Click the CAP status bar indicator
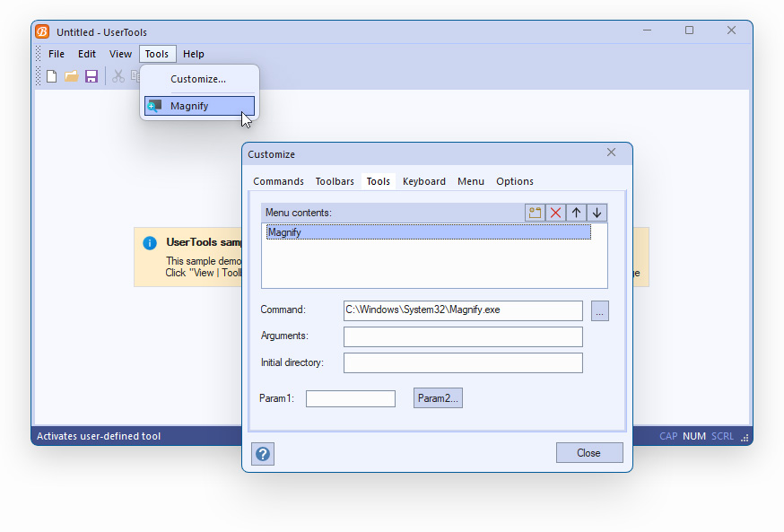The image size is (784, 532). click(668, 436)
